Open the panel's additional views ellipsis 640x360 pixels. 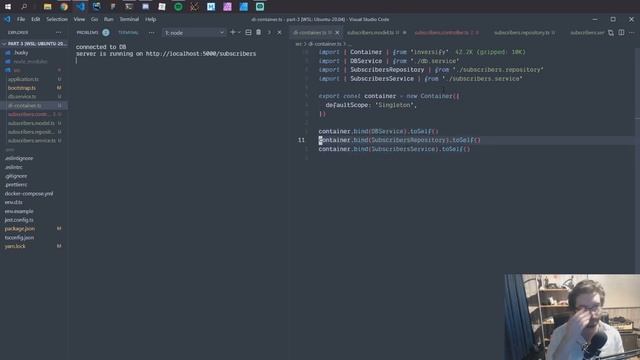[151, 32]
